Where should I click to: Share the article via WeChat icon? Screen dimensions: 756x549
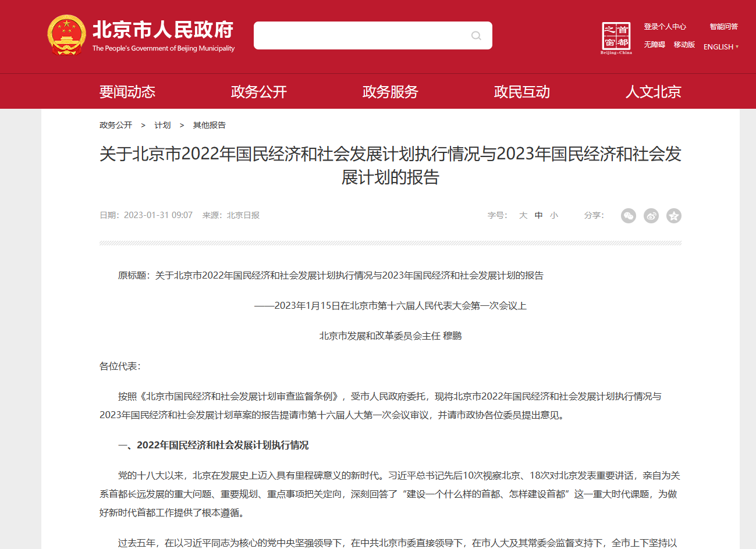pyautogui.click(x=629, y=216)
